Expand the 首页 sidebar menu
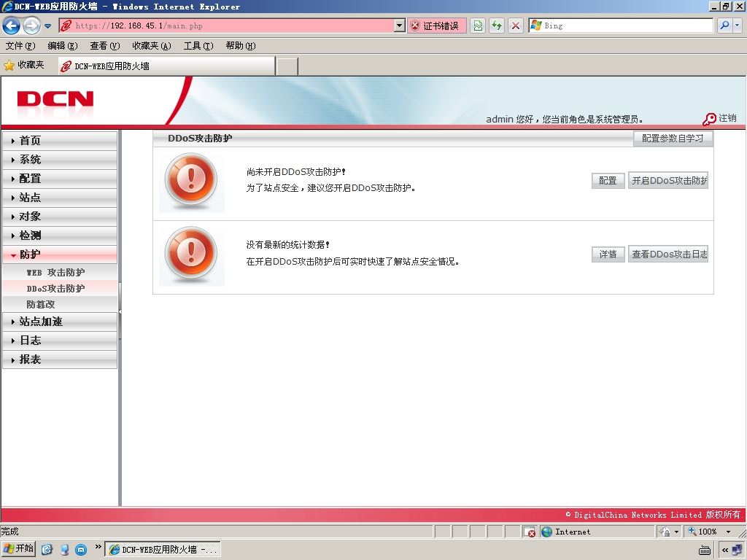The height and width of the screenshot is (560, 747). click(60, 141)
